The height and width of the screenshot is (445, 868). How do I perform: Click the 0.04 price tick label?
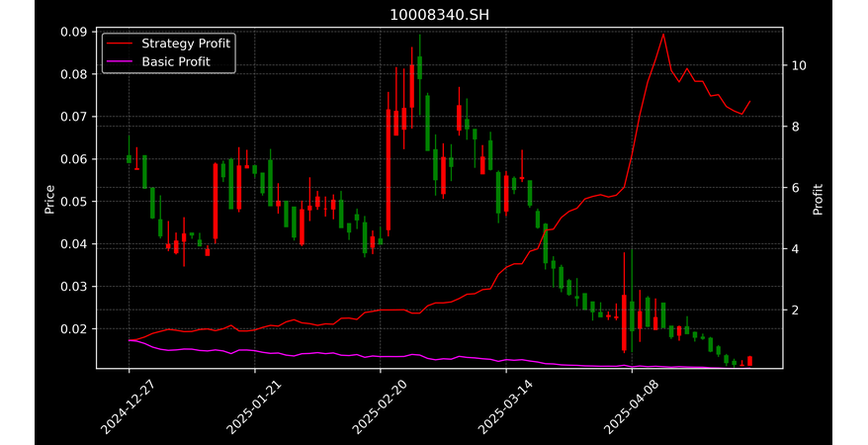pos(74,244)
